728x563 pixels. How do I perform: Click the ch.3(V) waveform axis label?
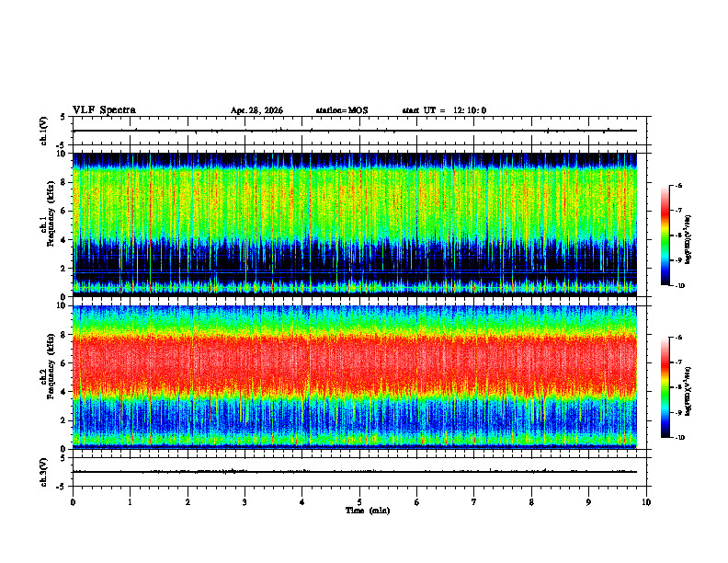click(x=44, y=472)
